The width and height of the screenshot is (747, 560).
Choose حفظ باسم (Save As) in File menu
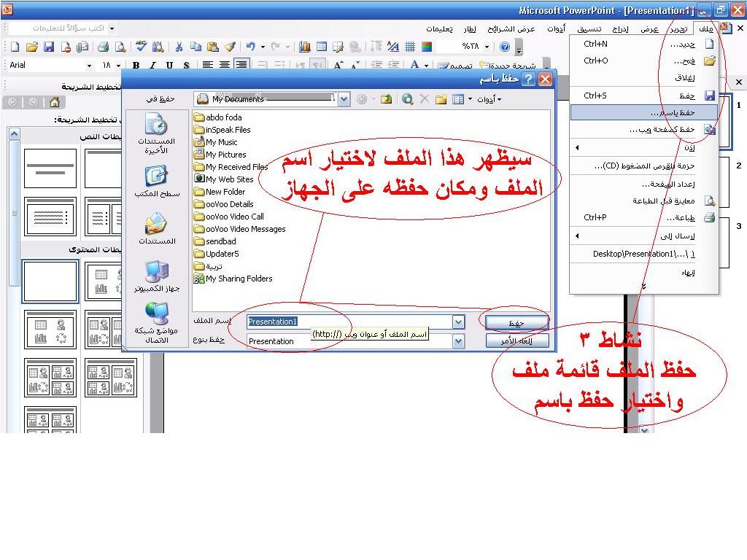[643, 112]
